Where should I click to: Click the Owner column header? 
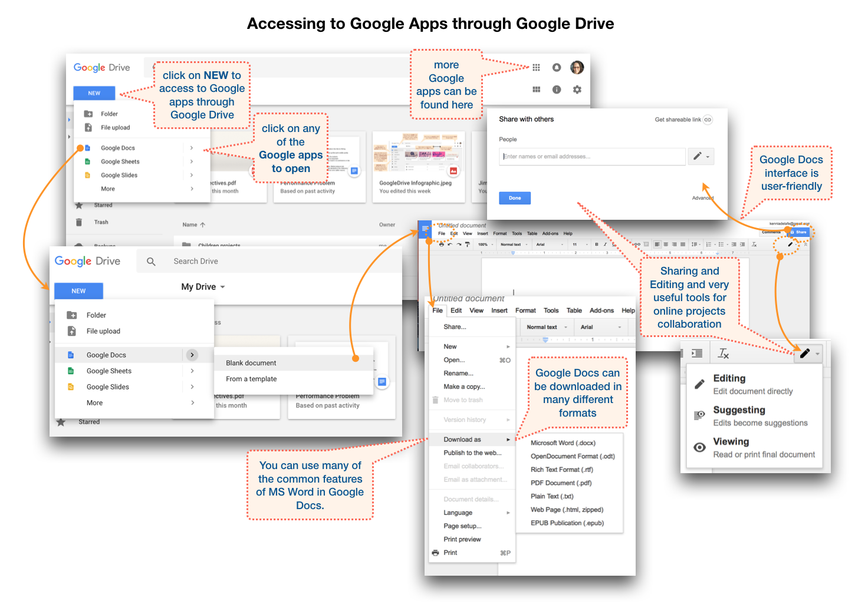point(387,225)
